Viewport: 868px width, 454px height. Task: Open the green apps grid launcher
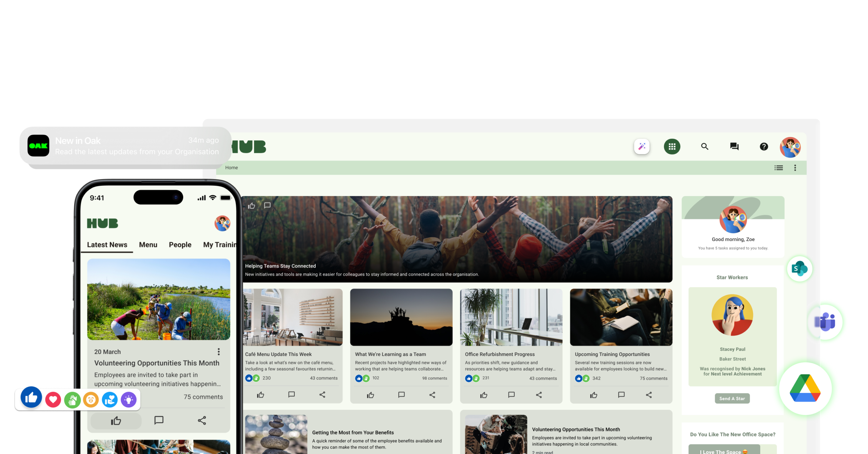pyautogui.click(x=672, y=146)
